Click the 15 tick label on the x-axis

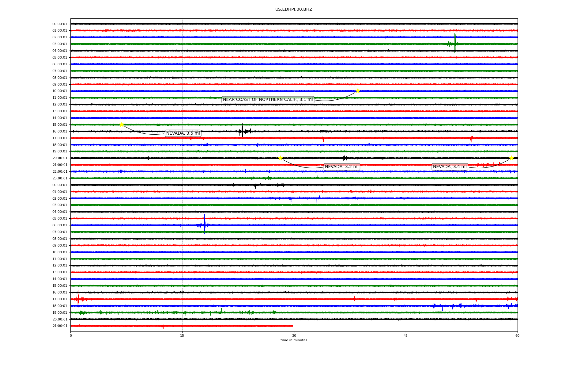coord(182,335)
